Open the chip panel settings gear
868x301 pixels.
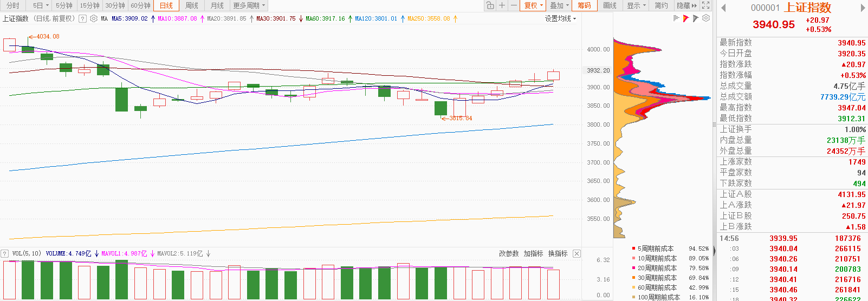click(706, 18)
